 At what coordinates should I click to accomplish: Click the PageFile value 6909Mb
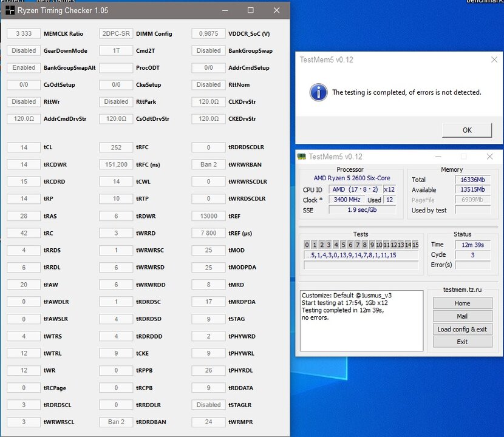click(472, 200)
